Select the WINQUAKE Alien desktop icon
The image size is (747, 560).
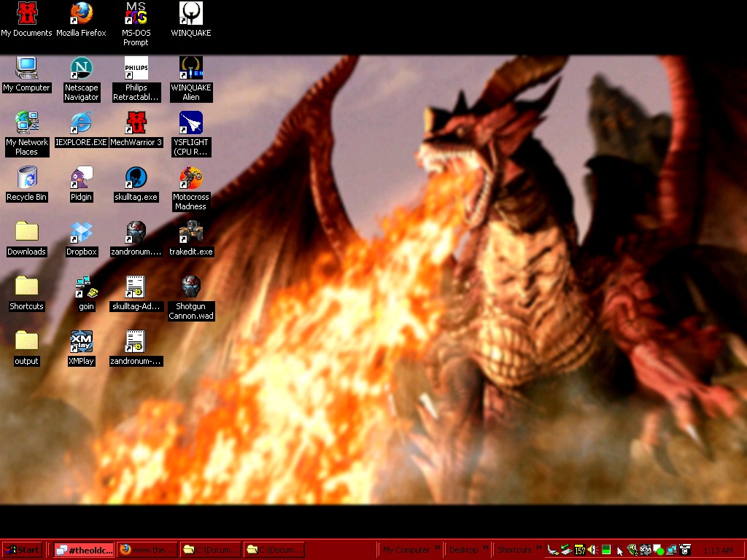click(190, 68)
